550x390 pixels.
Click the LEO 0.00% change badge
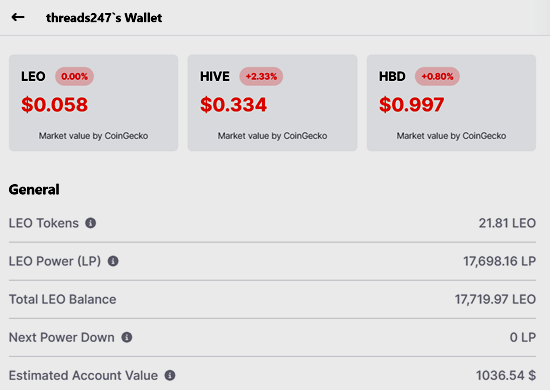pyautogui.click(x=74, y=76)
